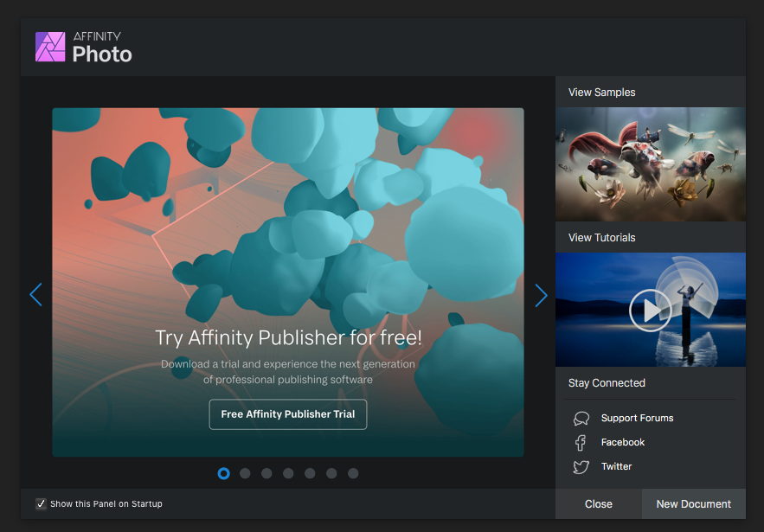Image resolution: width=764 pixels, height=532 pixels.
Task: Open the Support Forums link
Action: pos(638,418)
